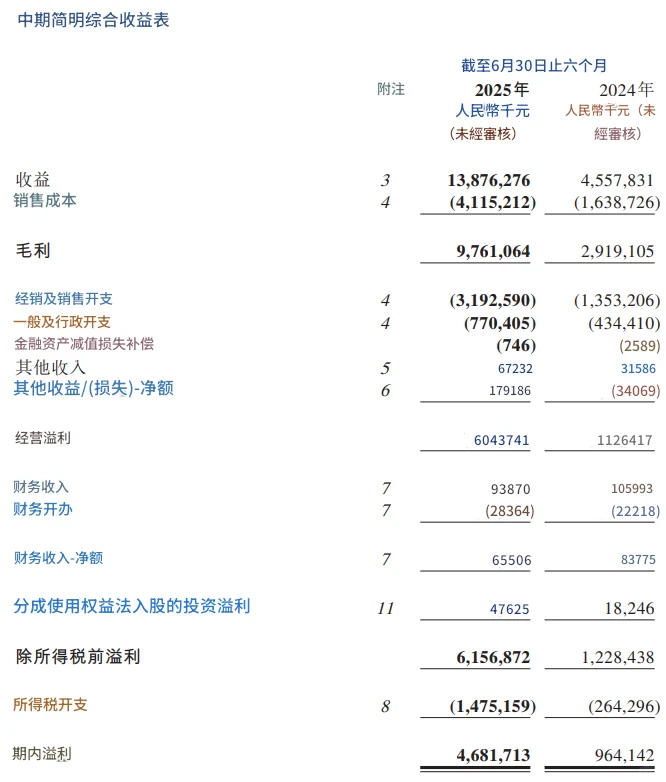666x782 pixels.
Task: Click value 65506
Action: (512, 561)
